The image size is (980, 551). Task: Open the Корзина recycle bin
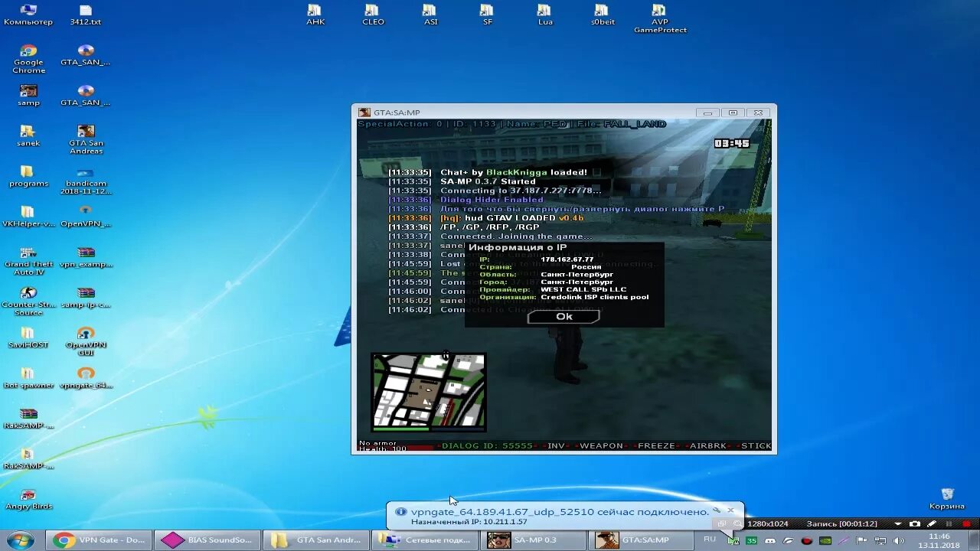coord(947,499)
